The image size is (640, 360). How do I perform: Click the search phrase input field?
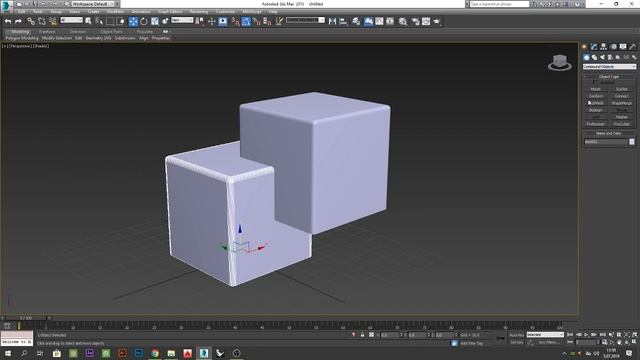(x=499, y=4)
